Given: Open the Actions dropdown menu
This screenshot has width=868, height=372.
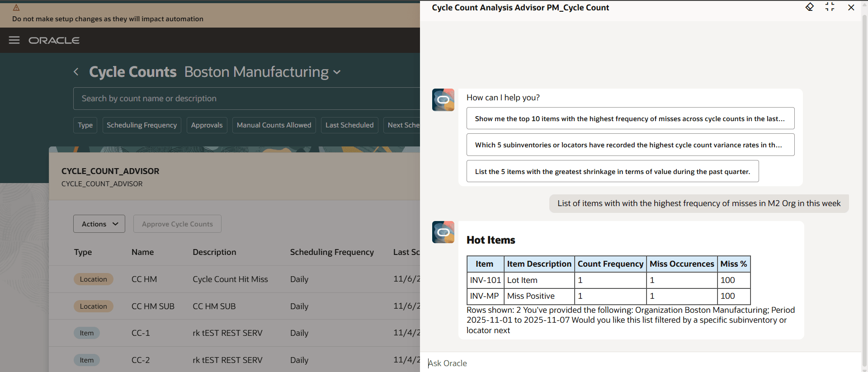Looking at the screenshot, I should (99, 224).
